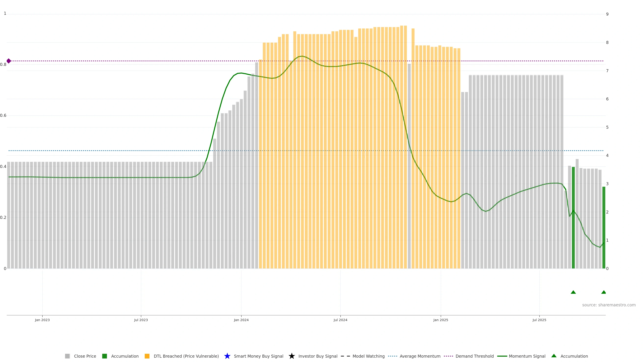This screenshot has height=362, width=644.
Task: Click the source: sharemaestro.com text
Action: pyautogui.click(x=609, y=305)
